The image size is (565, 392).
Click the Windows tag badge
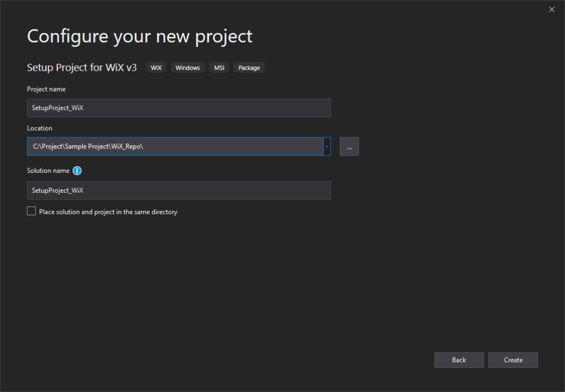[x=188, y=68]
